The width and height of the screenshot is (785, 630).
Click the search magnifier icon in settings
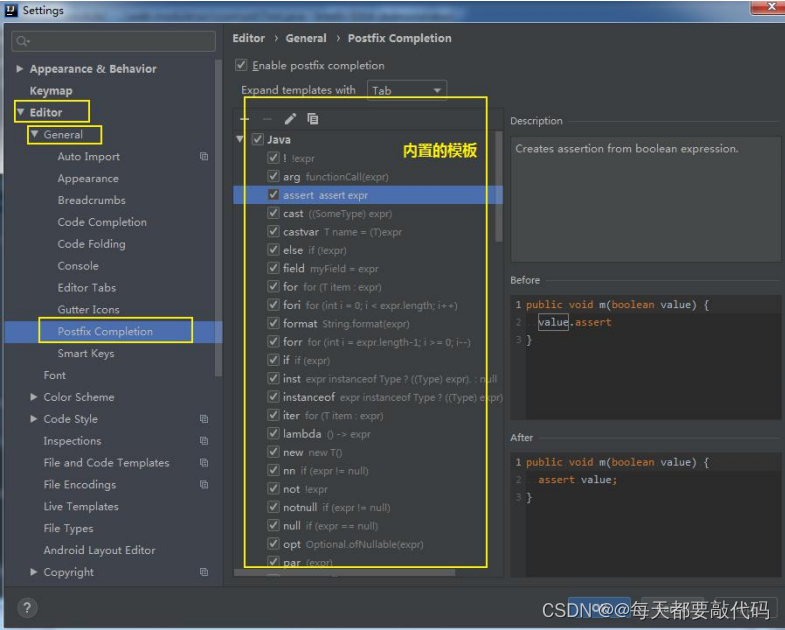pos(22,41)
